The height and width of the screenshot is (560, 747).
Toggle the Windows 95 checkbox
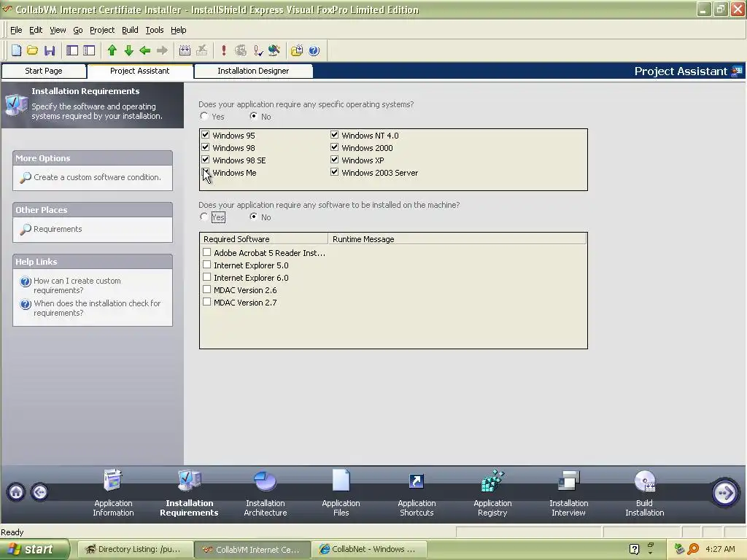pos(205,135)
